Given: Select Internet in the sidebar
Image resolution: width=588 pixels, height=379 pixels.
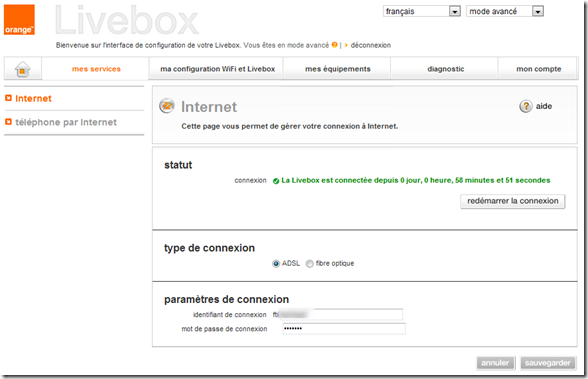Looking at the screenshot, I should click(x=33, y=99).
